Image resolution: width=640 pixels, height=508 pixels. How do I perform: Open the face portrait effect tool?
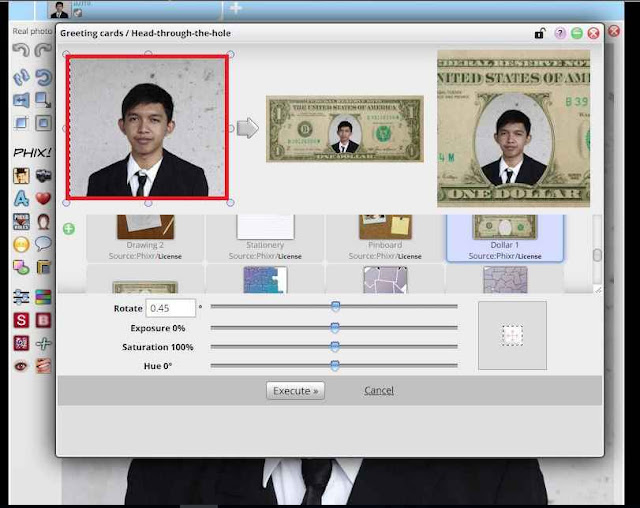click(x=21, y=176)
